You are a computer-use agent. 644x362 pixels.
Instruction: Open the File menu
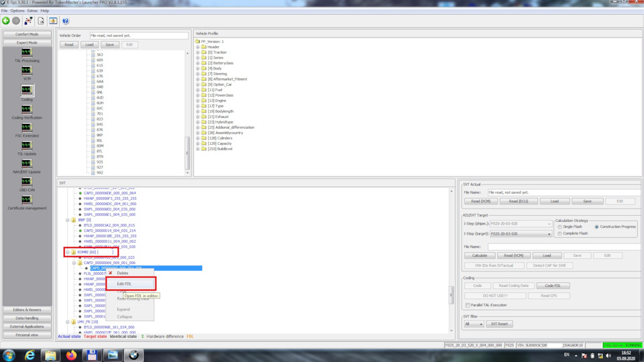tap(5, 11)
